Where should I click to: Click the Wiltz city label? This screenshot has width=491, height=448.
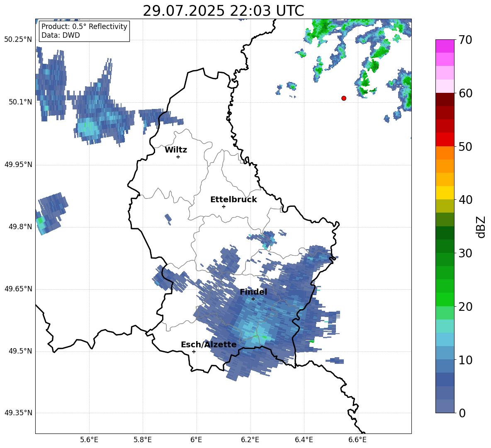click(x=176, y=150)
